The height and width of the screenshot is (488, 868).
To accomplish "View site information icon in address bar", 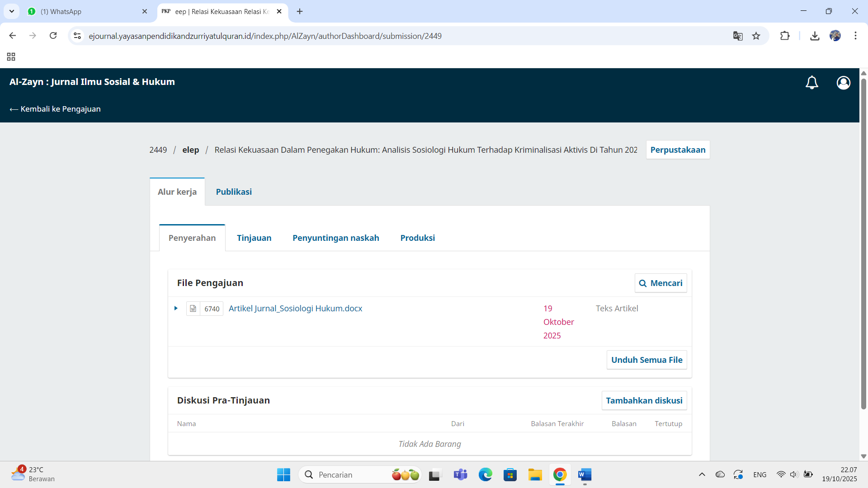I will point(77,36).
